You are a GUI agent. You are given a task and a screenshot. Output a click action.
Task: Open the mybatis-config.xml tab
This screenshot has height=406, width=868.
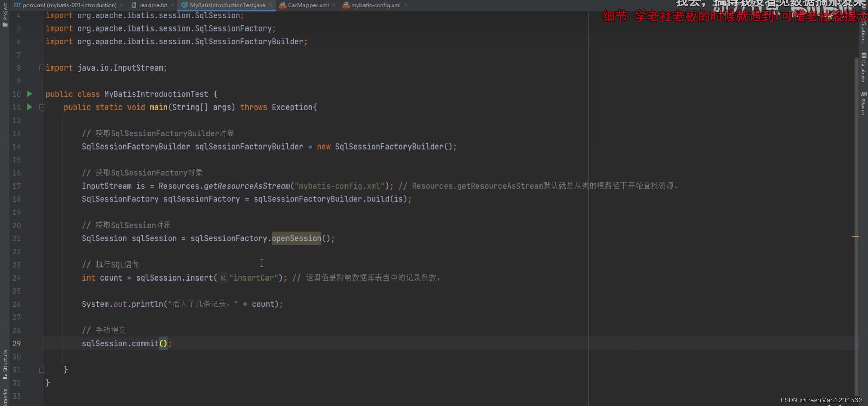[x=375, y=5]
